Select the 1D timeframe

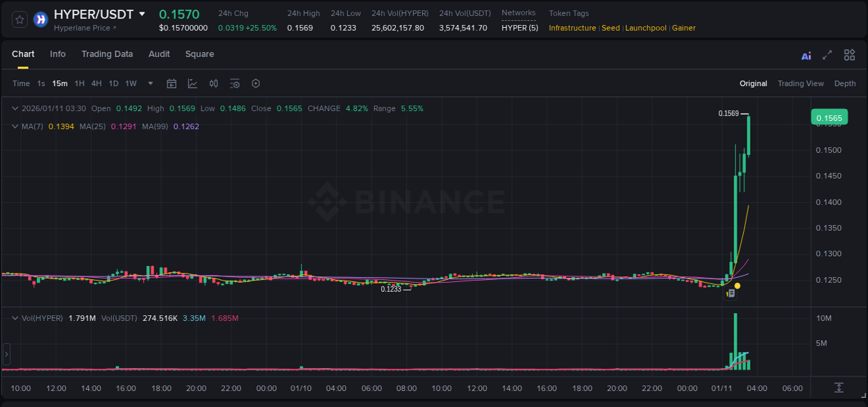click(113, 83)
